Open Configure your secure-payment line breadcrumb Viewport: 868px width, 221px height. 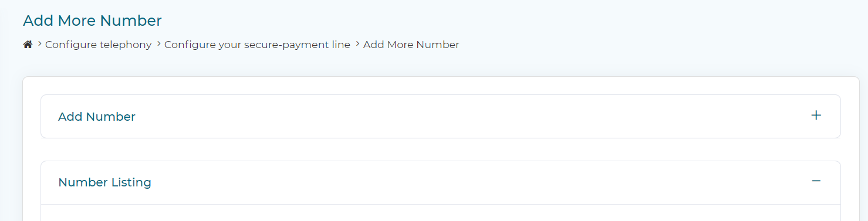(x=257, y=45)
